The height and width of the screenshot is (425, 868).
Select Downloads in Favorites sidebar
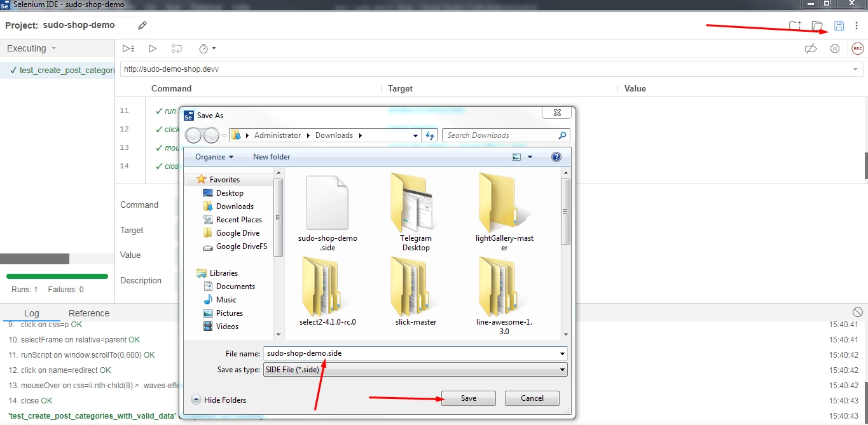click(235, 206)
